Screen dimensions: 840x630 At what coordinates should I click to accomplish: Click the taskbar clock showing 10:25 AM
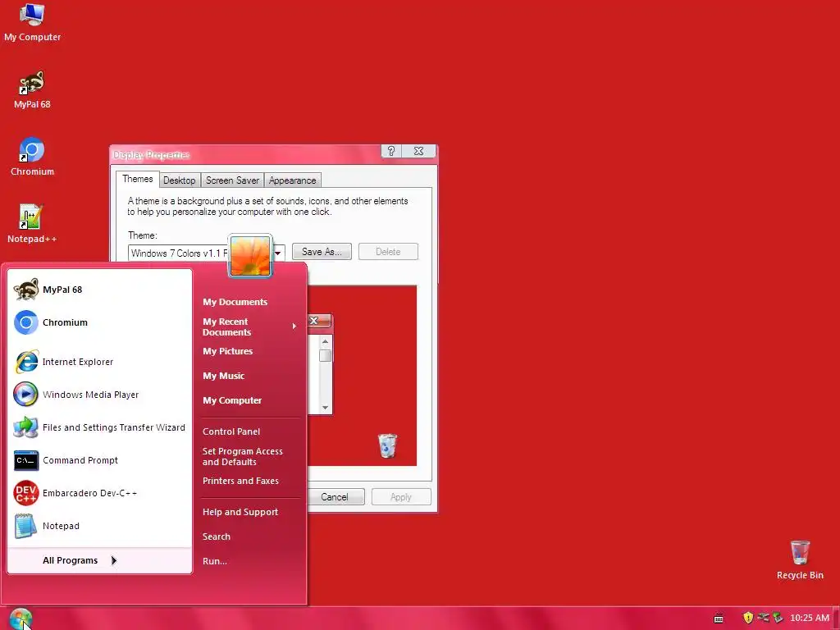810,618
